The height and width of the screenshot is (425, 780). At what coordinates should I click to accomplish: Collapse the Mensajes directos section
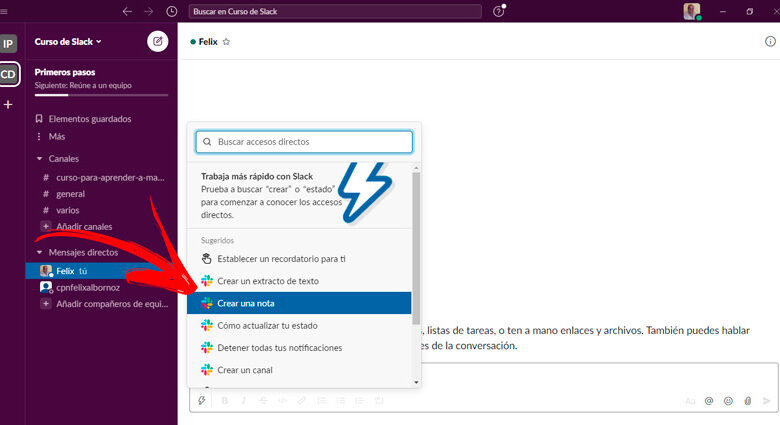40,252
